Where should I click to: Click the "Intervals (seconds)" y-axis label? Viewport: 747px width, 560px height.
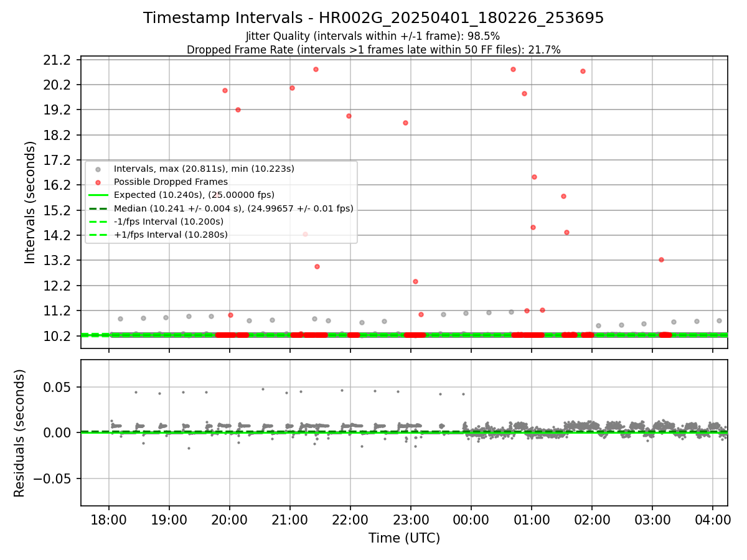[x=31, y=202]
